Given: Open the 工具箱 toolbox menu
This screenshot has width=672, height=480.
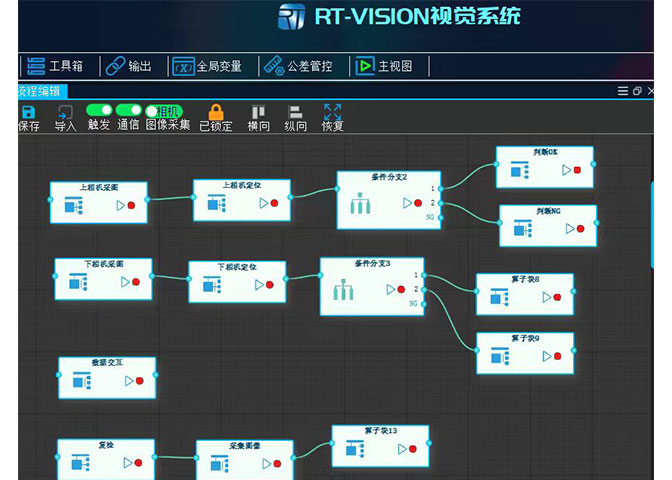Looking at the screenshot, I should tap(55, 66).
